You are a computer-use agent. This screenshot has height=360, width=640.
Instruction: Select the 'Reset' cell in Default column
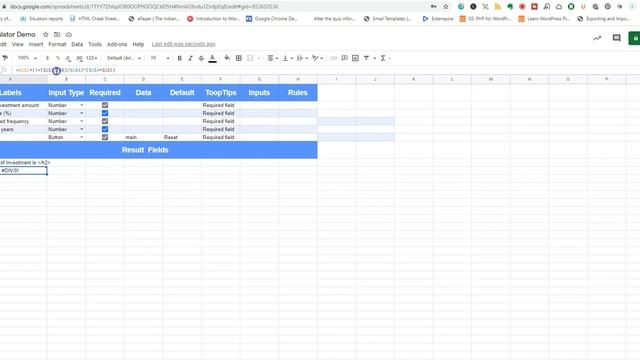point(182,137)
